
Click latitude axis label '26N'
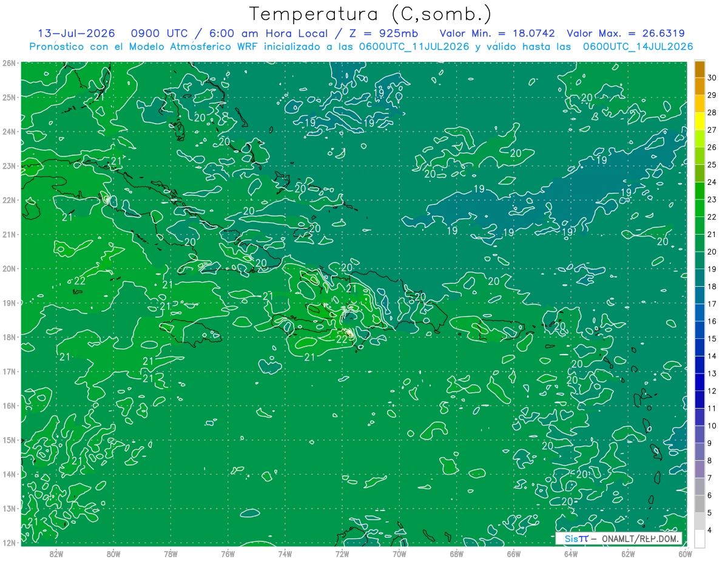[x=9, y=63]
